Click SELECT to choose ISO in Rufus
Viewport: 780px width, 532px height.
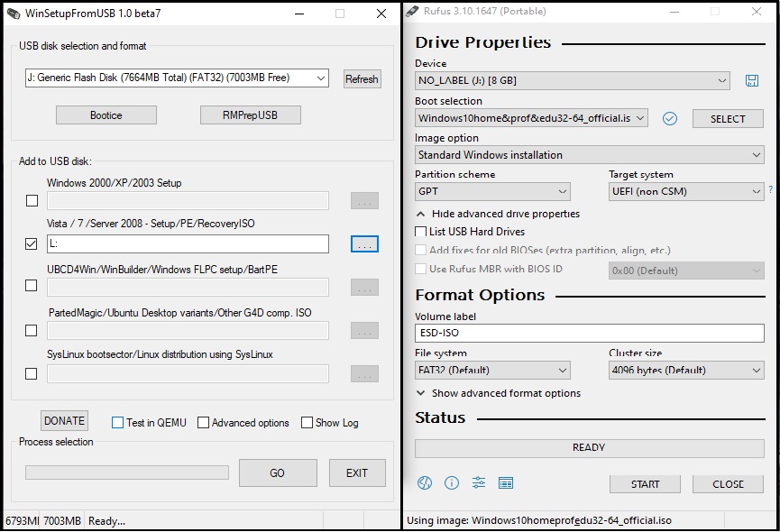pos(728,119)
